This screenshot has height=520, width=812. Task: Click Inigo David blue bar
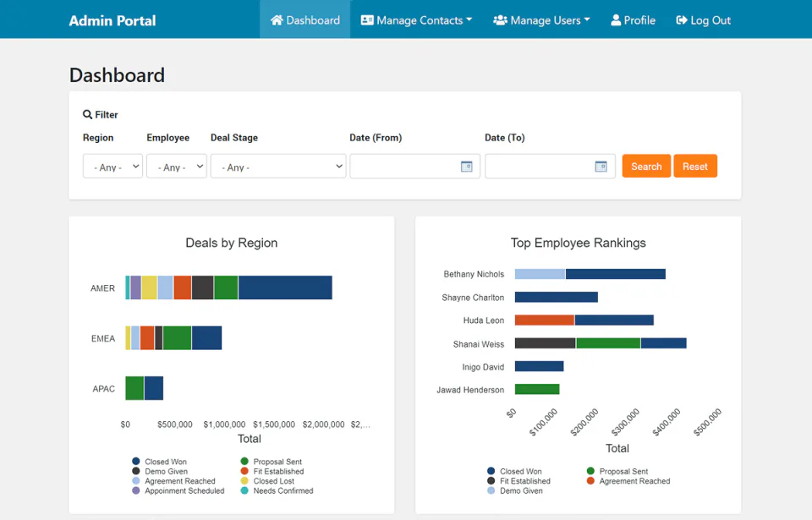click(539, 366)
